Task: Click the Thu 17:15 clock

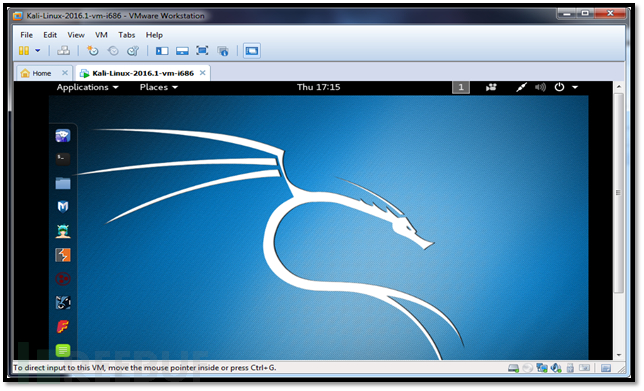Action: click(319, 87)
